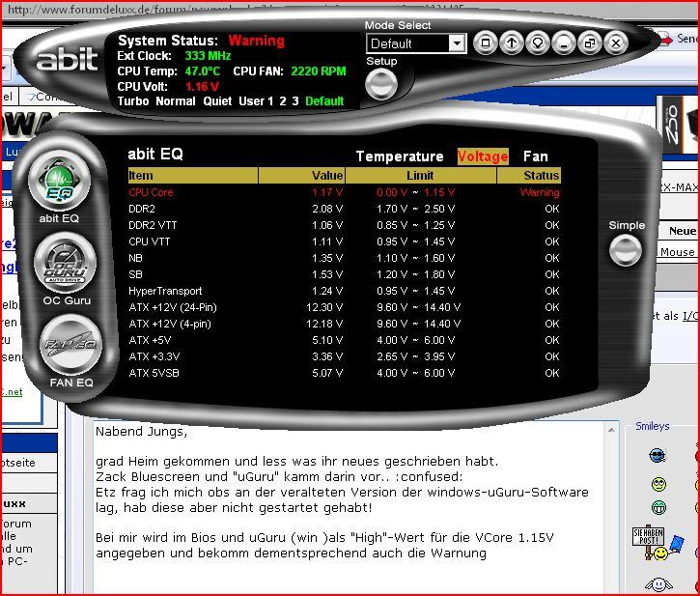Click the lightbulb-shaped icon button in top bar
The width and height of the screenshot is (700, 596).
(538, 43)
